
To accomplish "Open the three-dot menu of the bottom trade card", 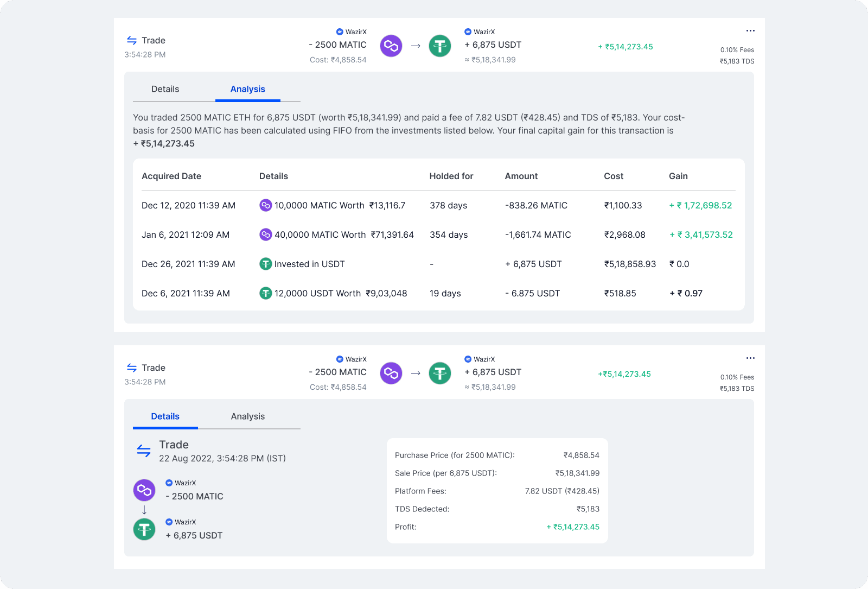I will click(750, 358).
